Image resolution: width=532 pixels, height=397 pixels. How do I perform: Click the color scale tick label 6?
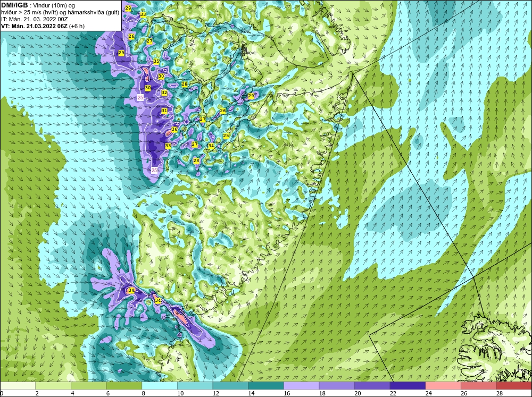107,393
